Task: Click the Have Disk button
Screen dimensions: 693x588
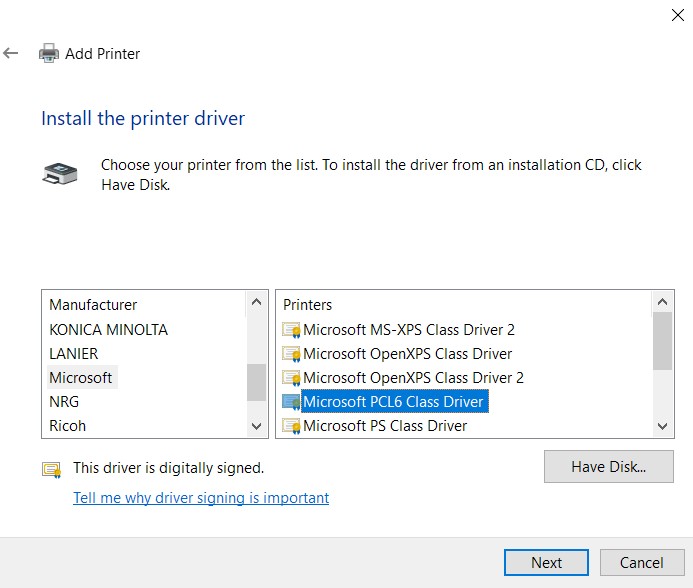Action: point(609,466)
